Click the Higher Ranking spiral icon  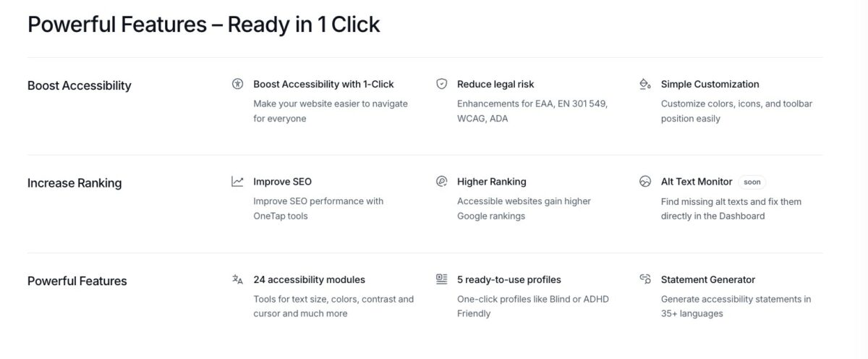pyautogui.click(x=441, y=182)
